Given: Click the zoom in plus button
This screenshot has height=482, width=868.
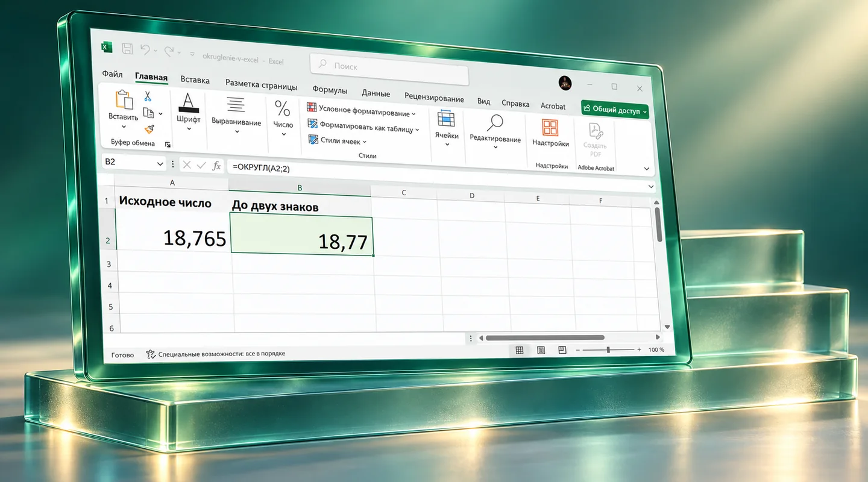Looking at the screenshot, I should (x=639, y=350).
